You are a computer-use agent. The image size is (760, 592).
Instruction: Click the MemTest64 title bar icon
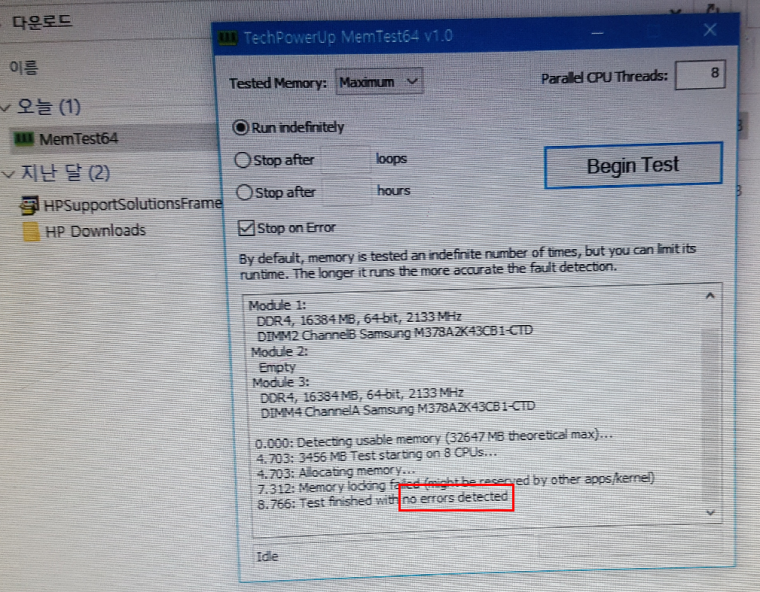pos(227,38)
